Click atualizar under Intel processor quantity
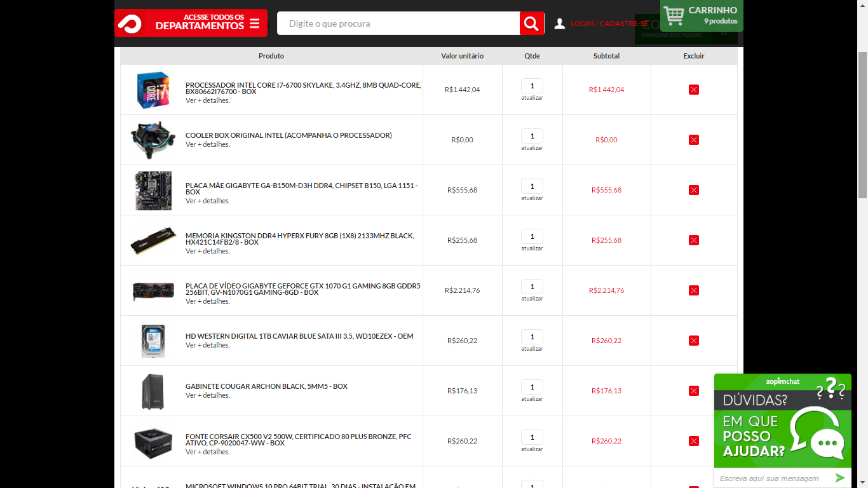868x488 pixels. tap(532, 98)
